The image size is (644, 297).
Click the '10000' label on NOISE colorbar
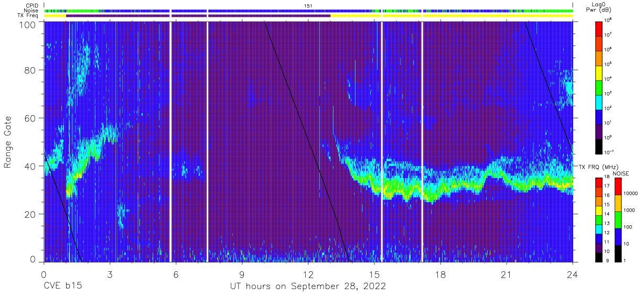pyautogui.click(x=632, y=194)
